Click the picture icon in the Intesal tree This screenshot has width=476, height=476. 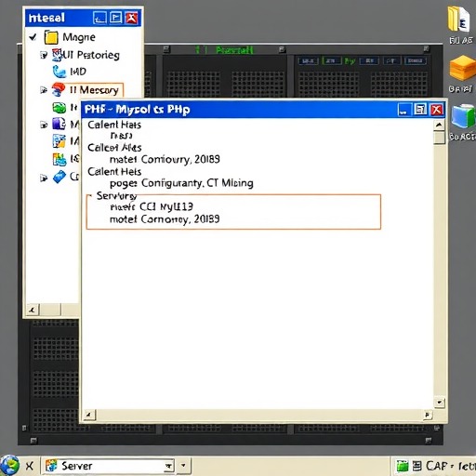[x=59, y=141]
